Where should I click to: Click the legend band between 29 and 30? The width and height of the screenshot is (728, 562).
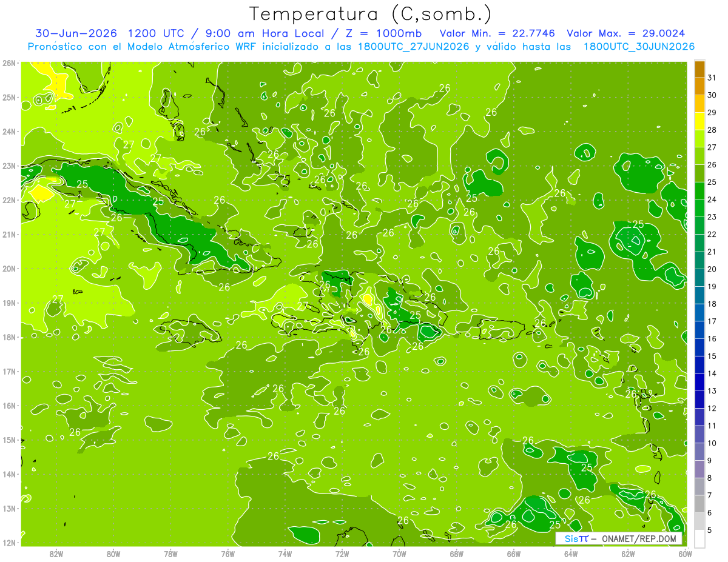point(699,104)
